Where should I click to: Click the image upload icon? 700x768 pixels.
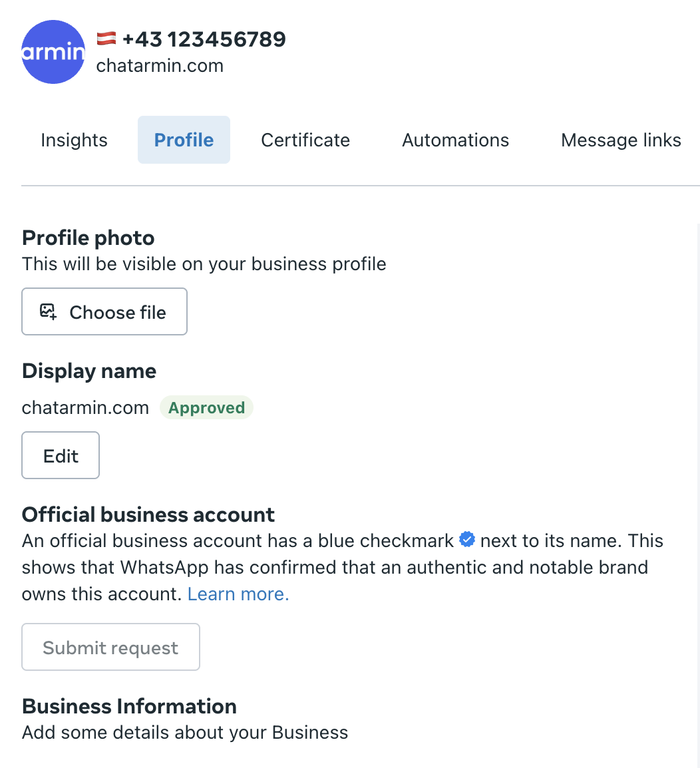48,311
